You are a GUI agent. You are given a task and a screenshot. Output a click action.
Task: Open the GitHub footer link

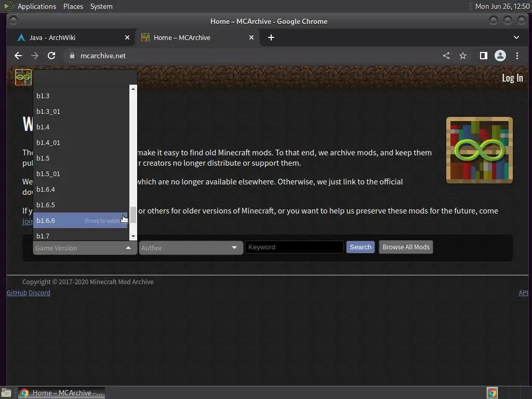tap(17, 292)
